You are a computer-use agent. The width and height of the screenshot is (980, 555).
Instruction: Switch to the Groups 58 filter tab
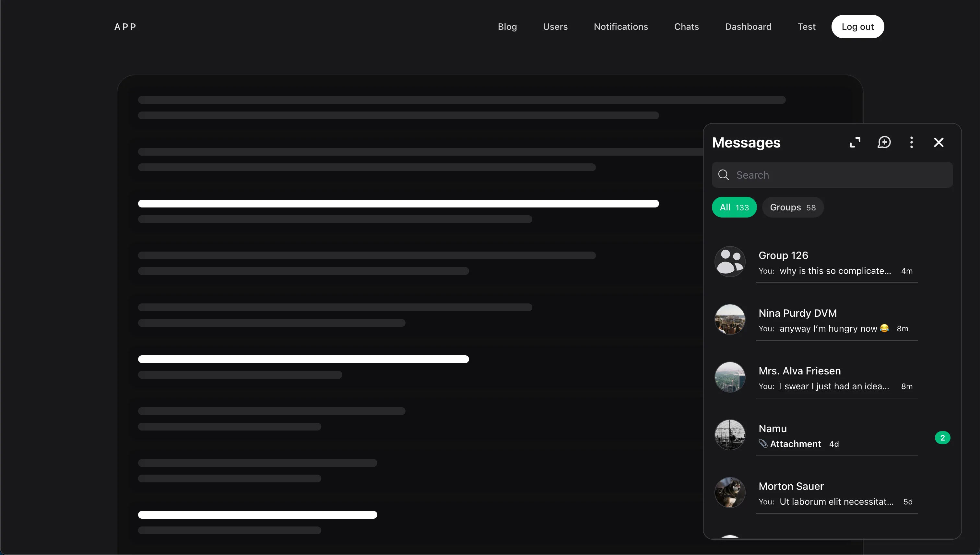pyautogui.click(x=793, y=207)
